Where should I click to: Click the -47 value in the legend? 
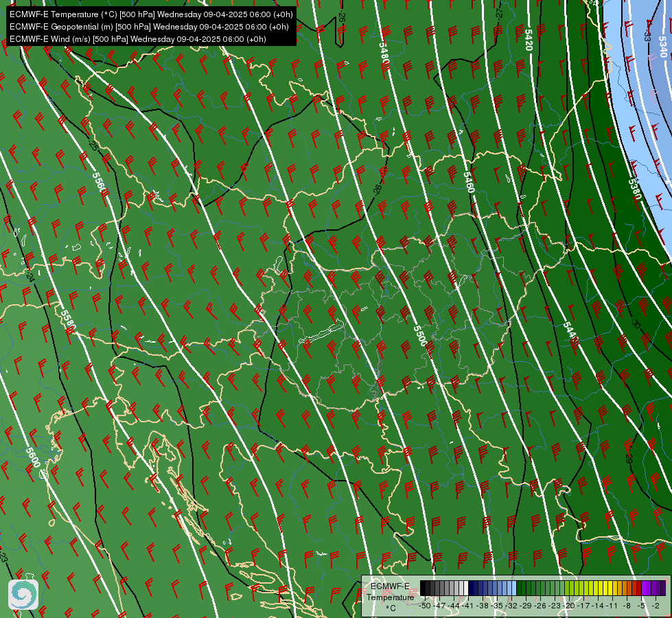click(x=439, y=606)
